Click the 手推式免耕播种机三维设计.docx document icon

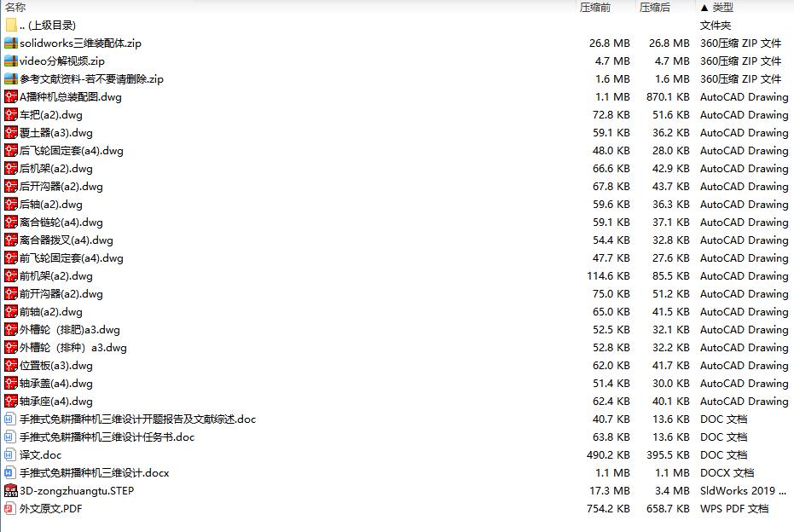pyautogui.click(x=10, y=473)
